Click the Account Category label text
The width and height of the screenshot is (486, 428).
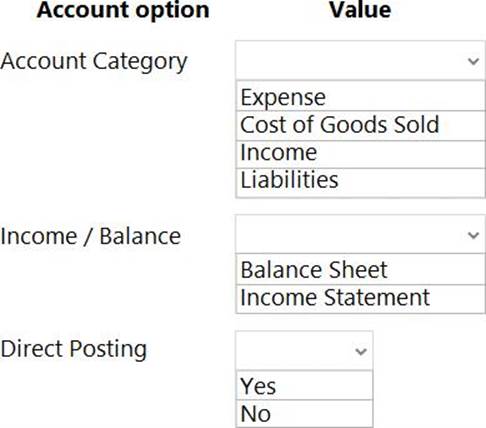coord(94,62)
